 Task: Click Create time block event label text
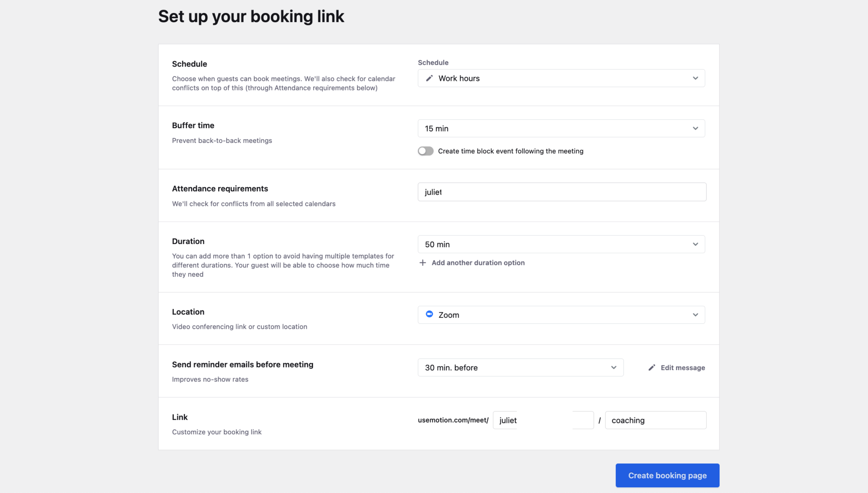point(511,151)
